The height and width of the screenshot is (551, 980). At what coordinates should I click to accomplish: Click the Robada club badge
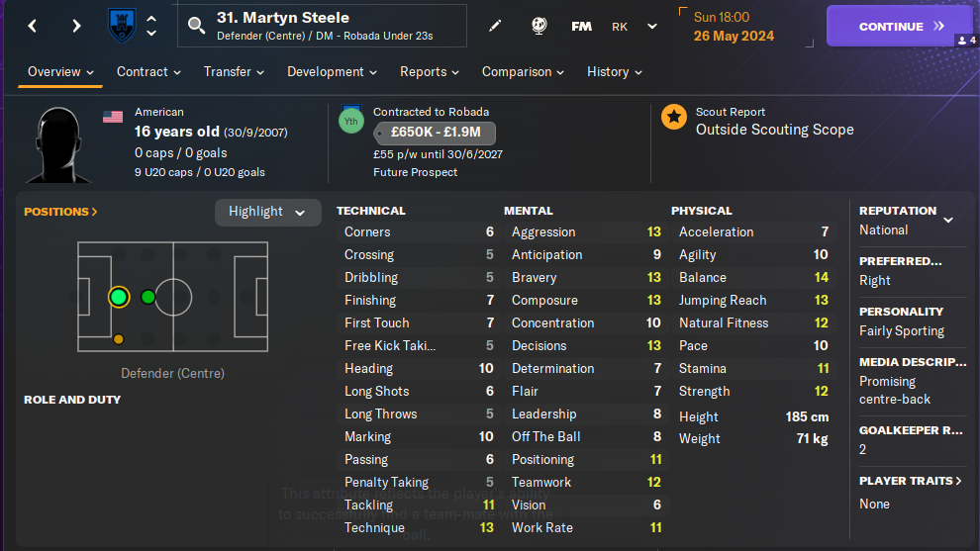click(121, 26)
